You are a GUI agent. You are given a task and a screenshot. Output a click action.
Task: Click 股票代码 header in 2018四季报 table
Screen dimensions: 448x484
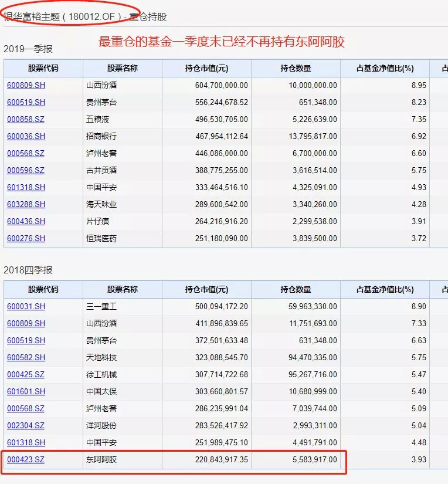tap(43, 289)
